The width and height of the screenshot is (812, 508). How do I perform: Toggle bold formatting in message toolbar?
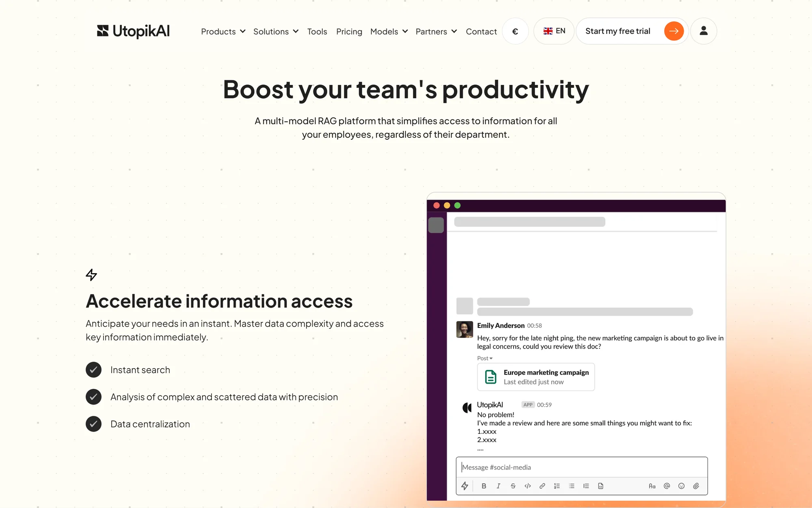(484, 486)
